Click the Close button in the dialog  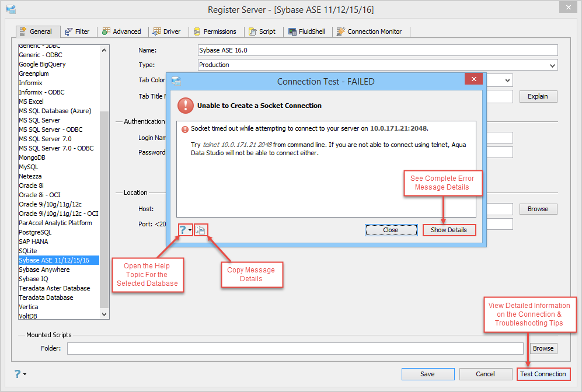[391, 230]
